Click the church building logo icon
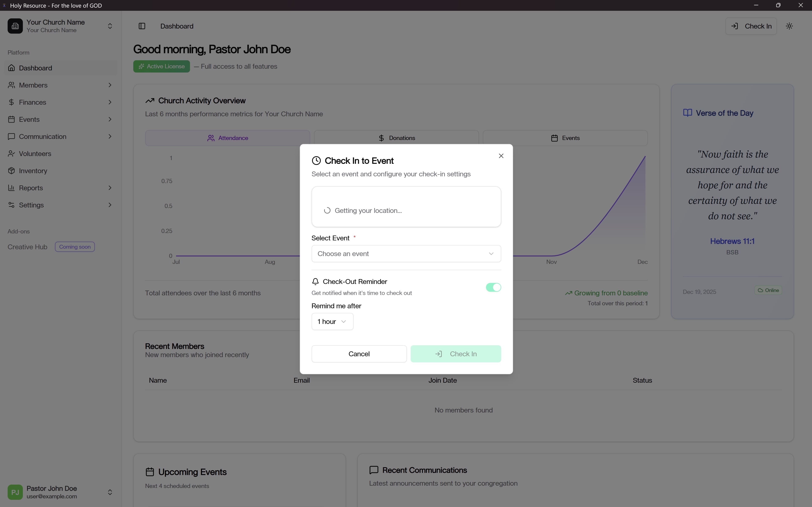Image resolution: width=812 pixels, height=507 pixels. click(15, 26)
